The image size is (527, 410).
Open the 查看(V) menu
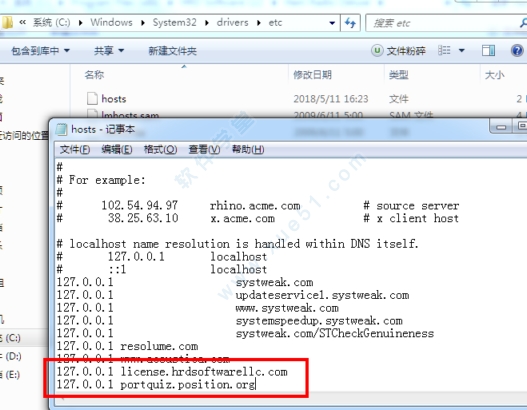point(204,149)
